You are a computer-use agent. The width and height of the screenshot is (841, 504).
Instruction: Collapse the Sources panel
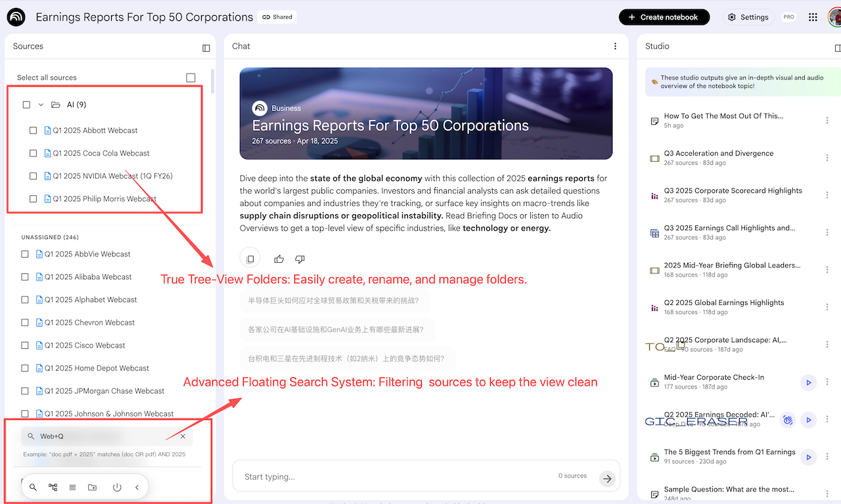206,47
